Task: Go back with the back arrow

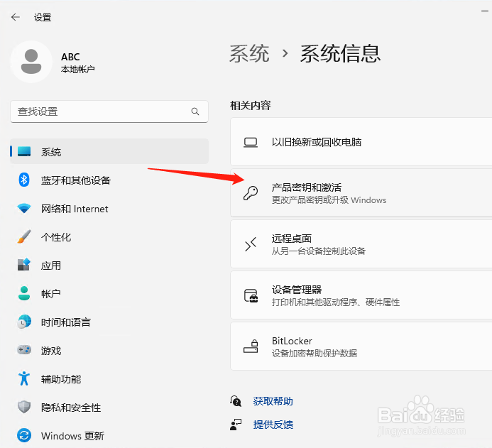Action: click(16, 17)
